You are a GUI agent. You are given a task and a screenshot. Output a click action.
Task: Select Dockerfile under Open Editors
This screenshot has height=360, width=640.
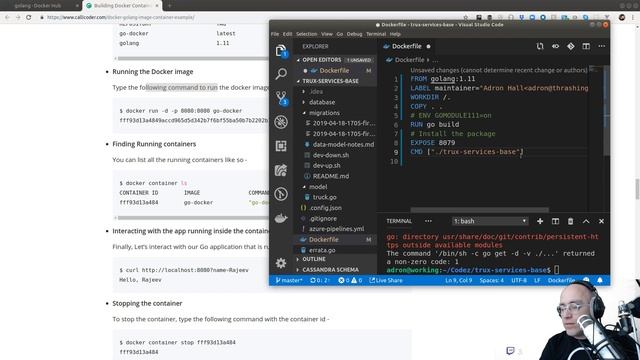335,70
